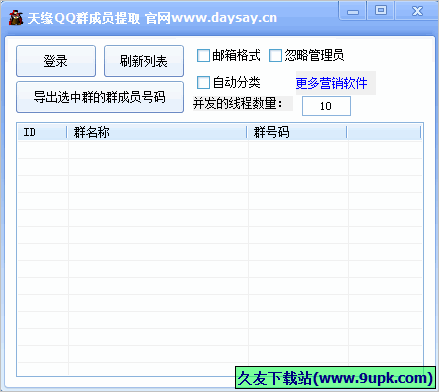Viewport: 439px width, 392px height.
Task: Sort by 群号码 column header
Action: point(297,132)
